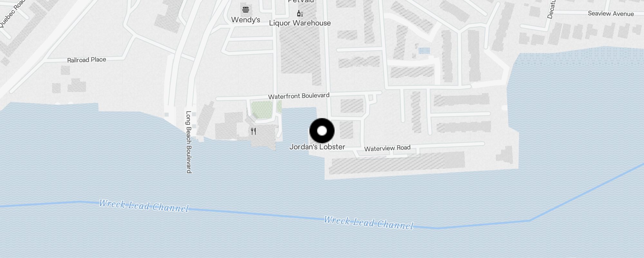Select the partially visible Petvalu label

[301, 1]
